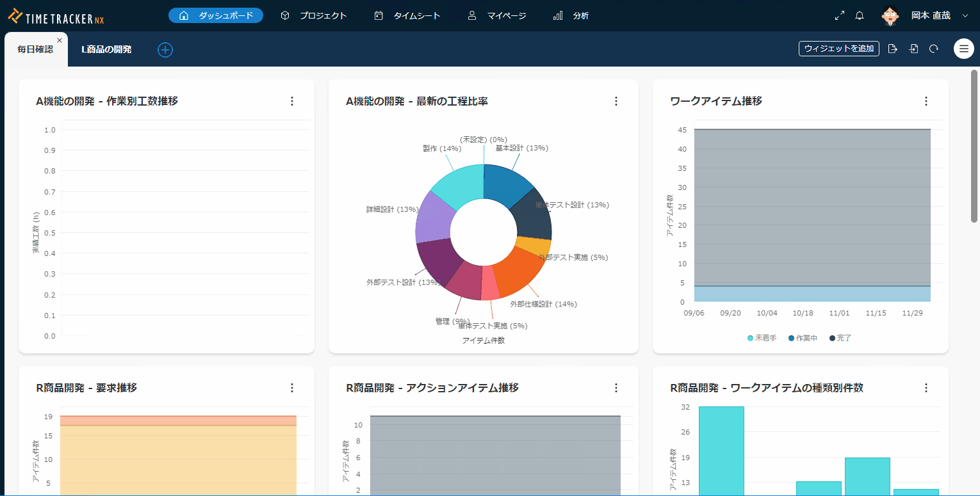Toggle the 完了 legend series
Viewport: 980px width, 496px height.
pyautogui.click(x=840, y=338)
